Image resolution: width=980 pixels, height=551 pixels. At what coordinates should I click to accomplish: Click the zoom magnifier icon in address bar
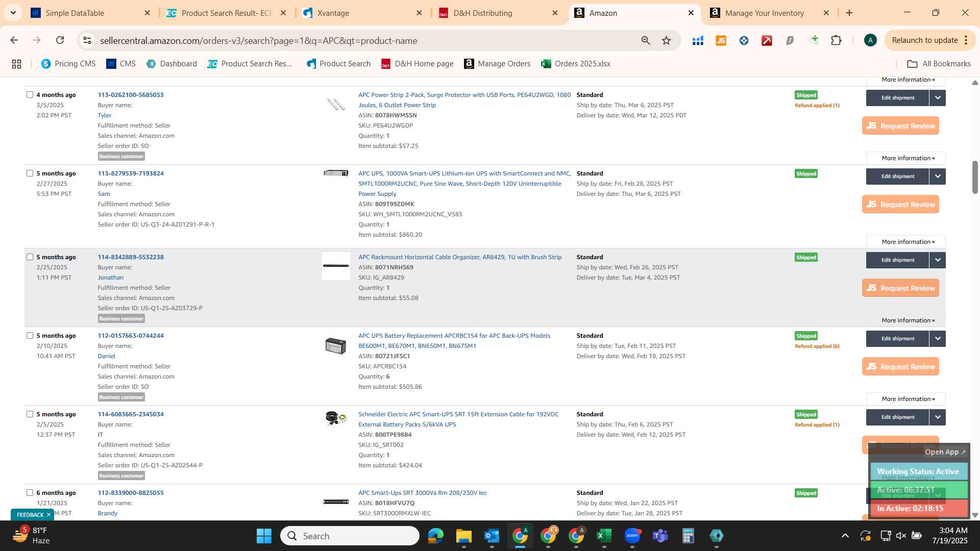(x=646, y=40)
